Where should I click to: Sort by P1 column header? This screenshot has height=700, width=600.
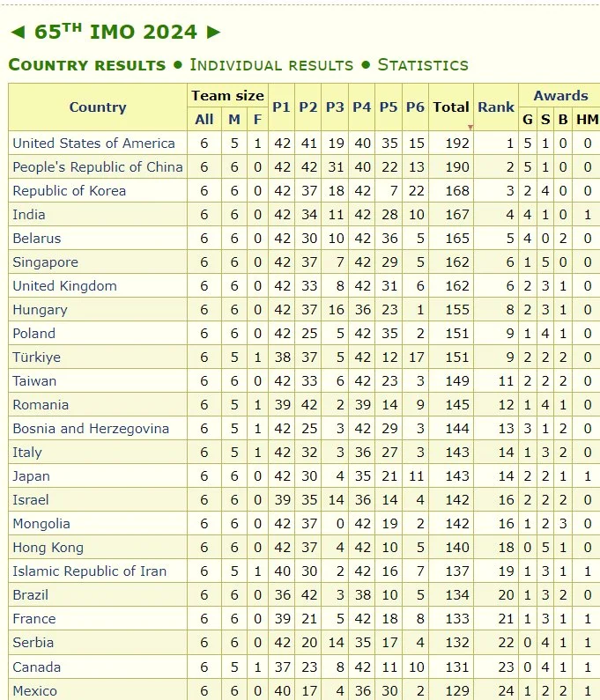(x=281, y=107)
